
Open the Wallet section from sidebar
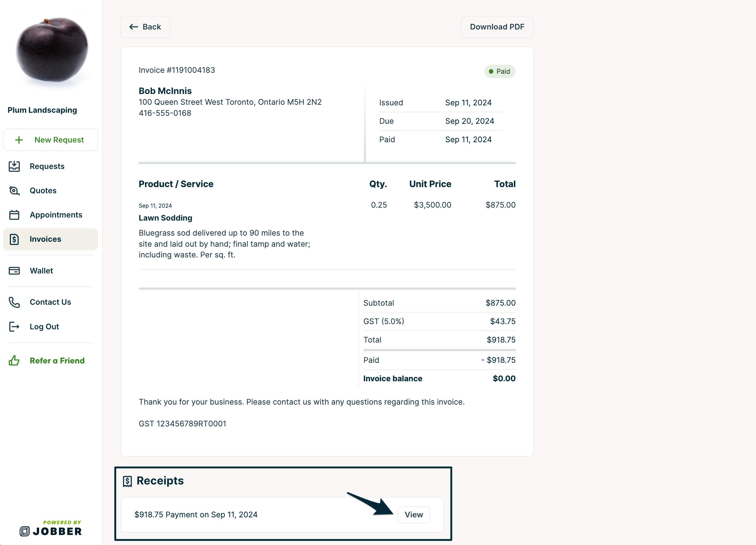pyautogui.click(x=41, y=270)
